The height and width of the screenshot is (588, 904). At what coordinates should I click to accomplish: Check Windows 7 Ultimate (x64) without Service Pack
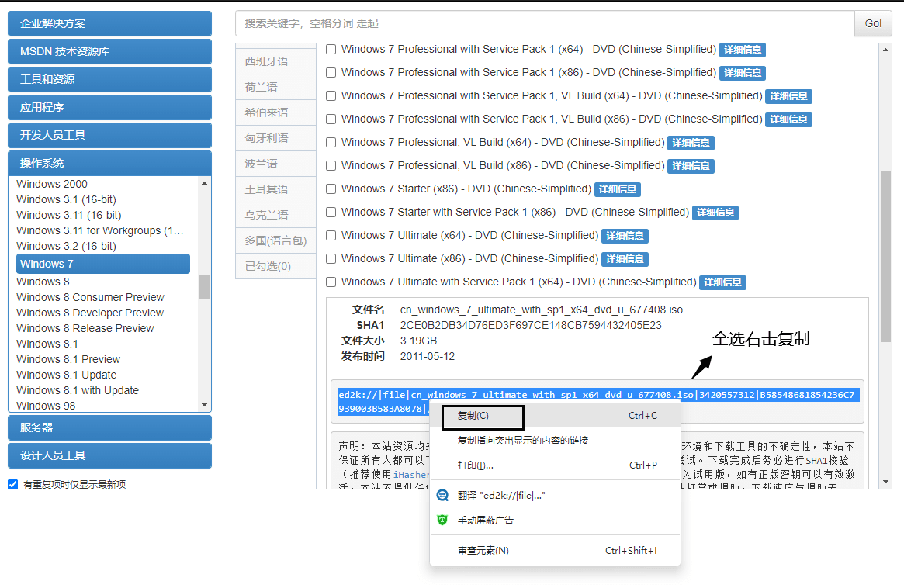[331, 235]
